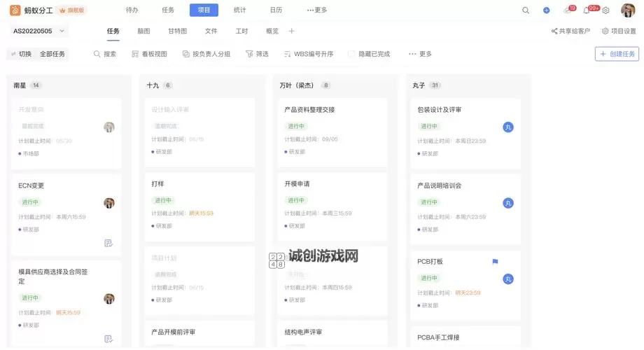Open notes icon on ECN变更 card
Viewport: 644px width, 350px height.
[x=108, y=243]
